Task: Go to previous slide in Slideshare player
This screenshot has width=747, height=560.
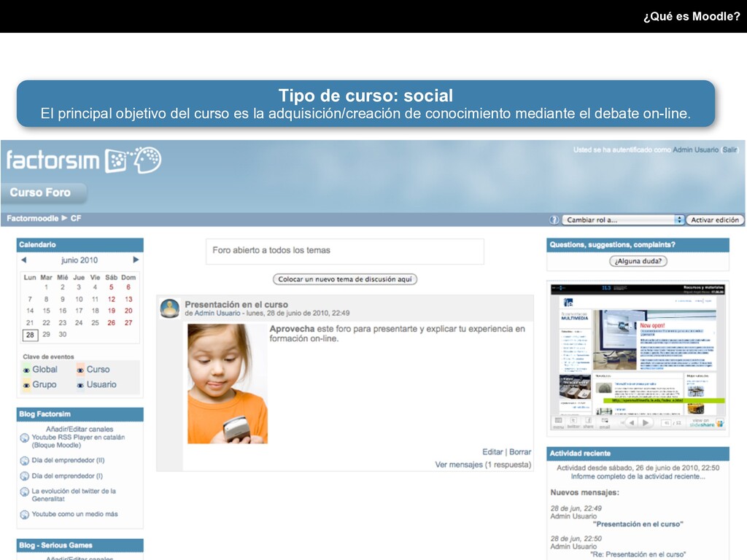Action: (632, 422)
